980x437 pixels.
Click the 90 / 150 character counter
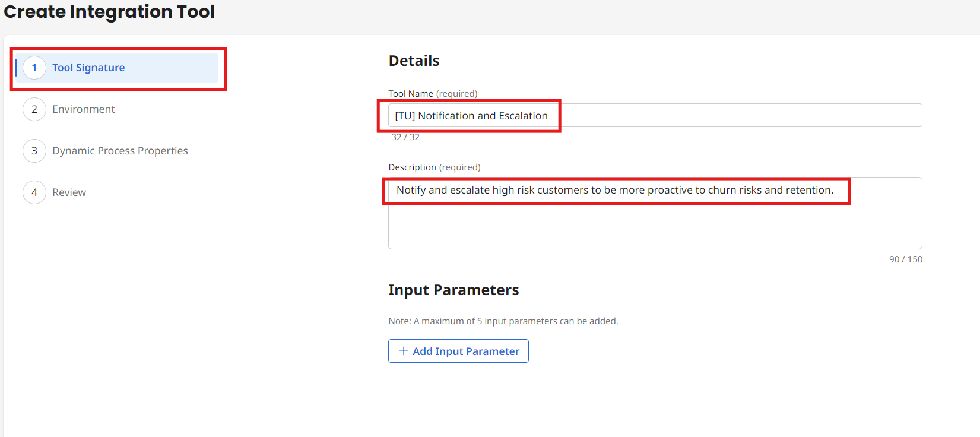click(906, 259)
